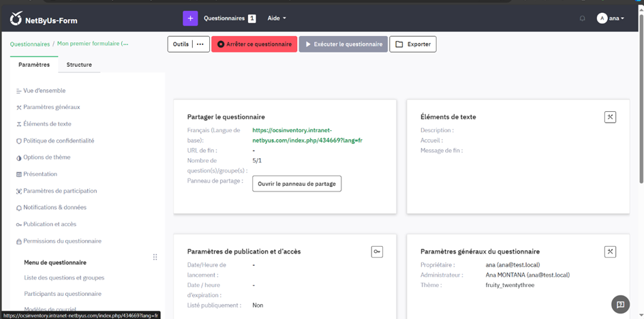The image size is (644, 319).
Task: Click the NetByUs-Form logo icon
Action: click(16, 19)
